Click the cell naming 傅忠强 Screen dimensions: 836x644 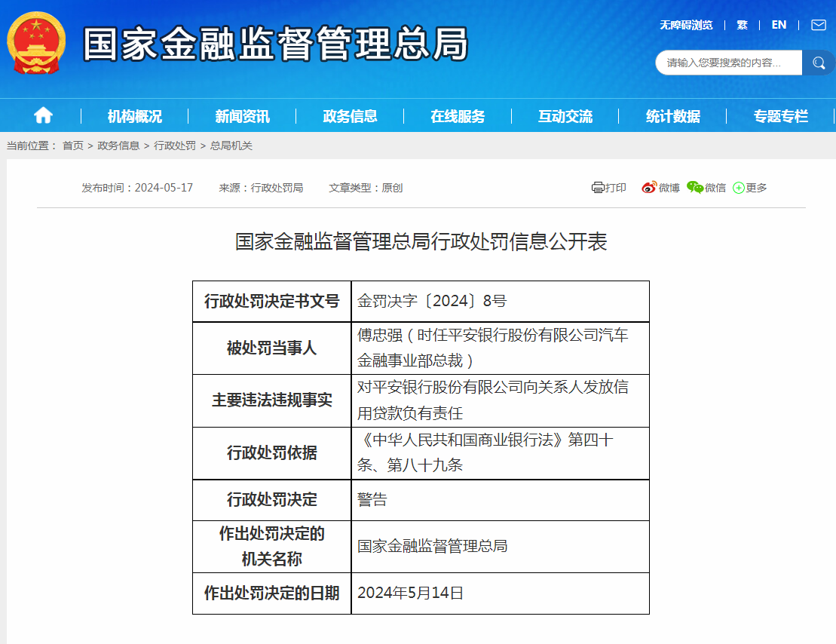[500, 348]
